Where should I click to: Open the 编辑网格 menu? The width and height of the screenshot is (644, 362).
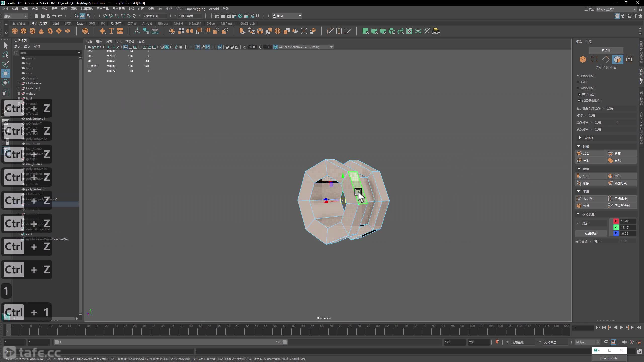click(87, 9)
